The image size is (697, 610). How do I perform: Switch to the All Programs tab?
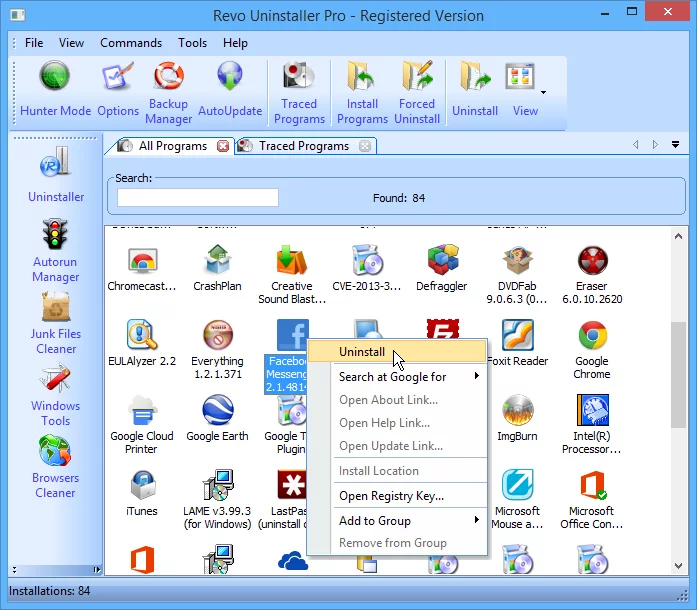click(x=172, y=146)
